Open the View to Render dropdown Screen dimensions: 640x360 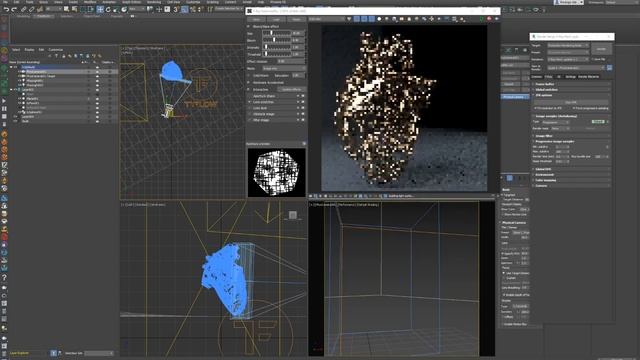point(576,68)
